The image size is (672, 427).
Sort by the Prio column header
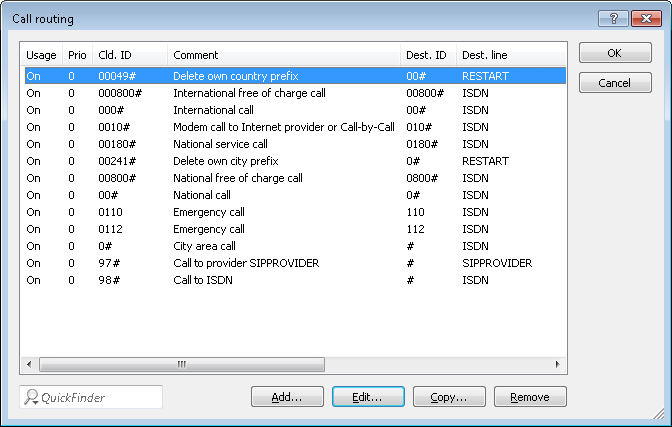tap(77, 55)
